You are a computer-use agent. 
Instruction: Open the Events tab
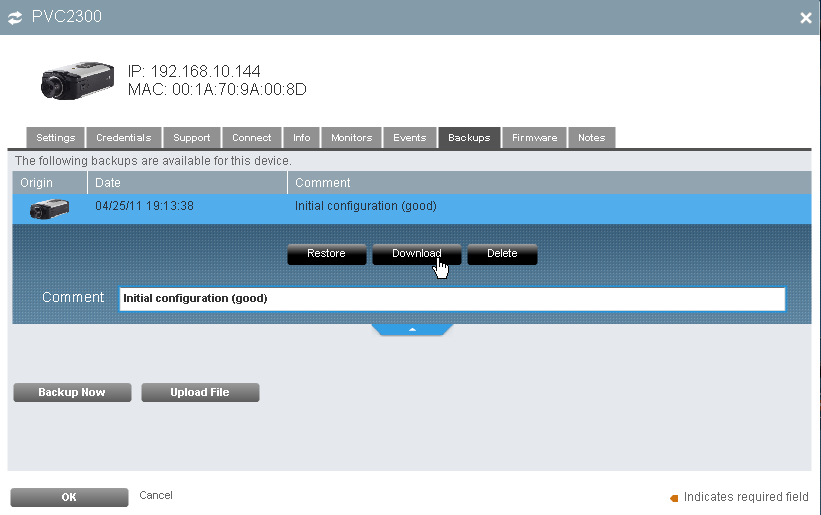tap(410, 138)
